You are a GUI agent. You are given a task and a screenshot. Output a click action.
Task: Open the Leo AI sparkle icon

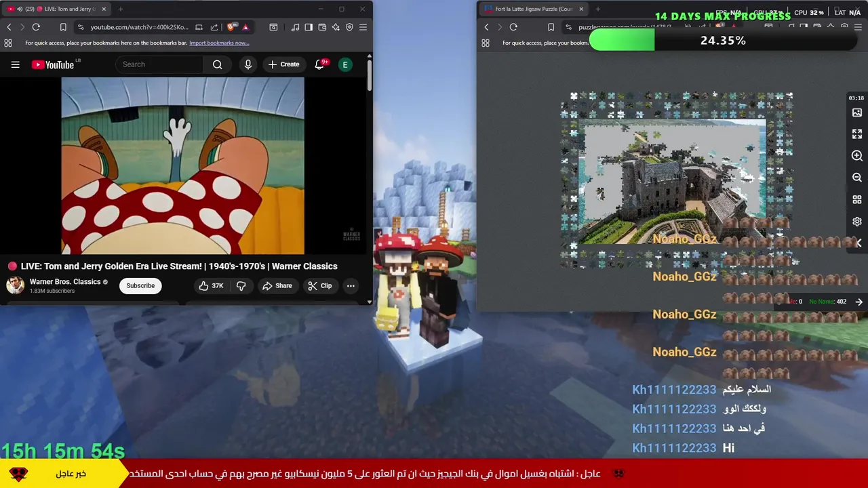tap(336, 27)
